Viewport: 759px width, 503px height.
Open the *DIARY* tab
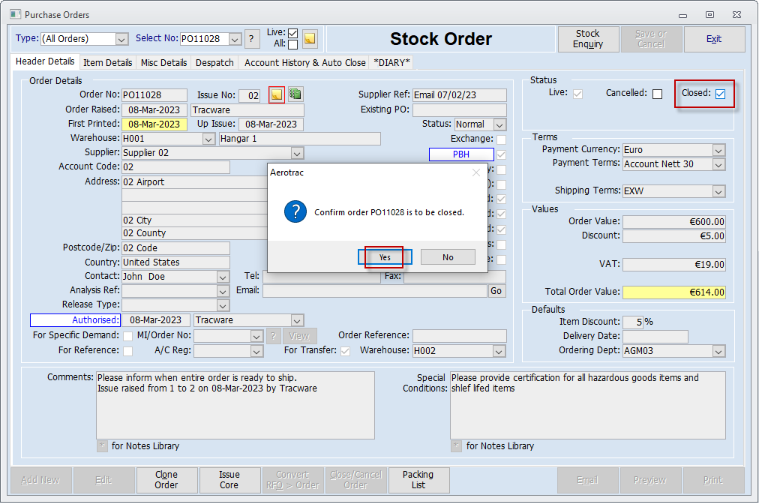pos(392,63)
